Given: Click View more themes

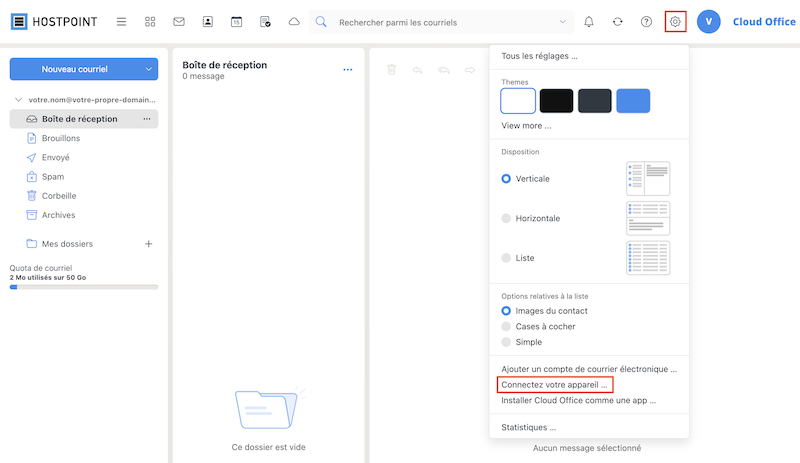Looking at the screenshot, I should coord(526,126).
